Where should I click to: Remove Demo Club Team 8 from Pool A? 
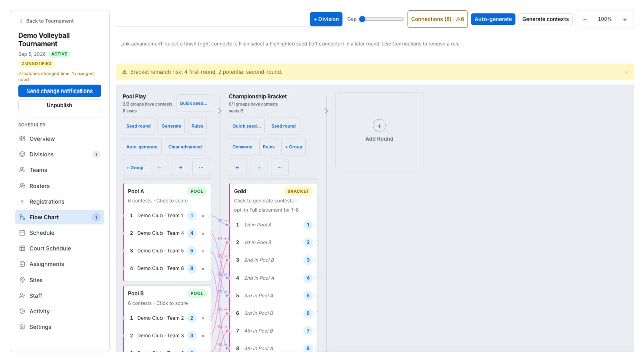pyautogui.click(x=203, y=269)
